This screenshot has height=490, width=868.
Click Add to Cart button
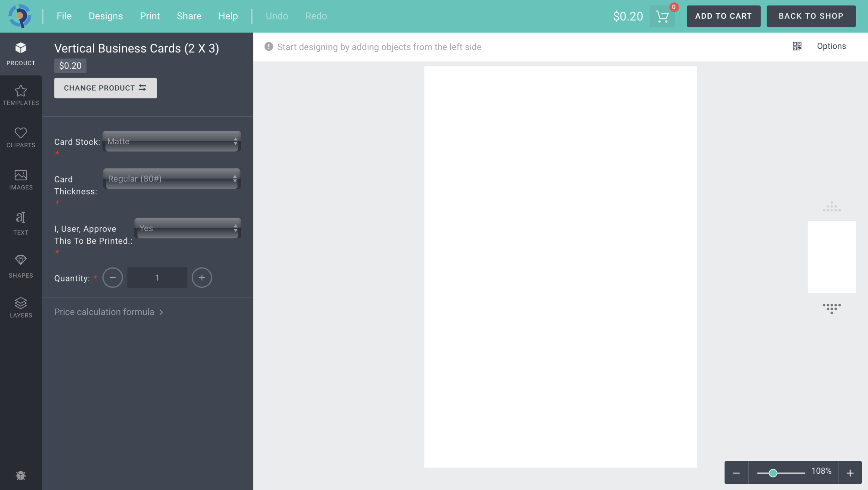723,16
